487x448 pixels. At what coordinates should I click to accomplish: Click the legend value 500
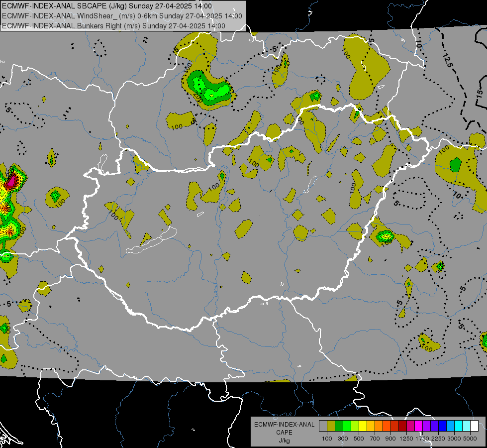(359, 439)
